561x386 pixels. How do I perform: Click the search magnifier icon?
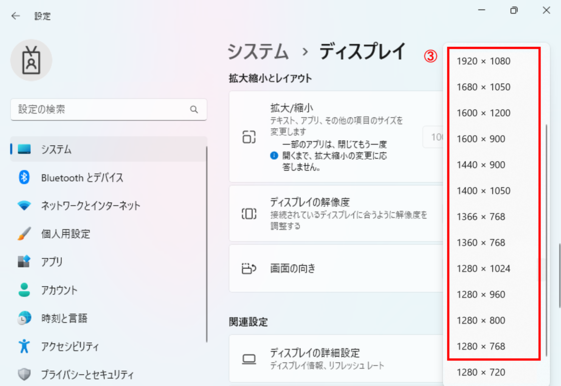coord(194,109)
